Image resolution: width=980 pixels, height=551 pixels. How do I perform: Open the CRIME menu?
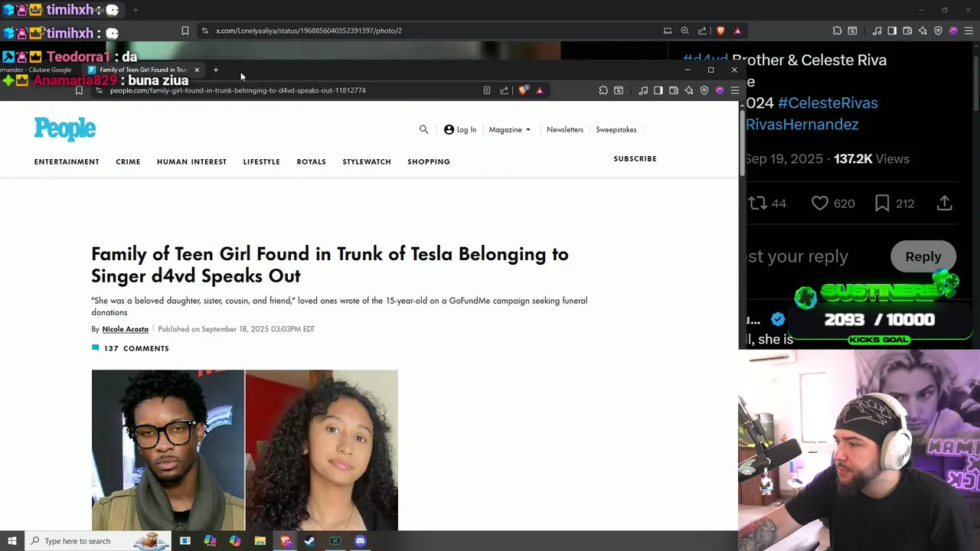(x=128, y=161)
